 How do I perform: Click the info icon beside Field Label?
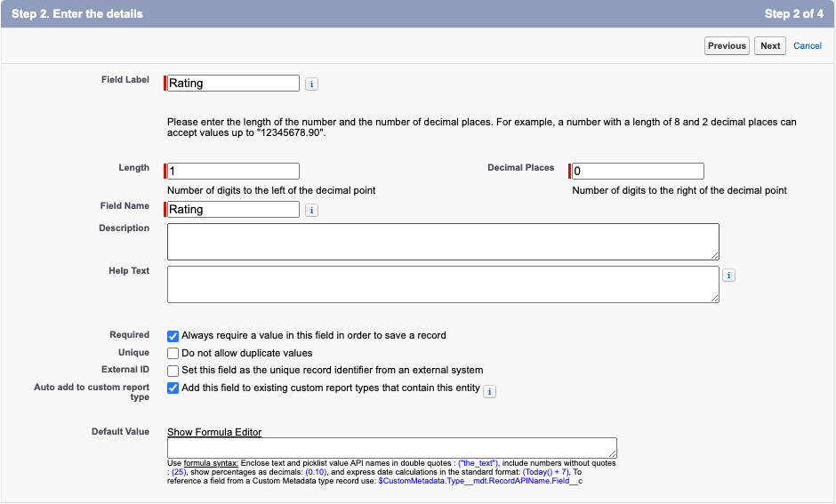click(x=311, y=84)
